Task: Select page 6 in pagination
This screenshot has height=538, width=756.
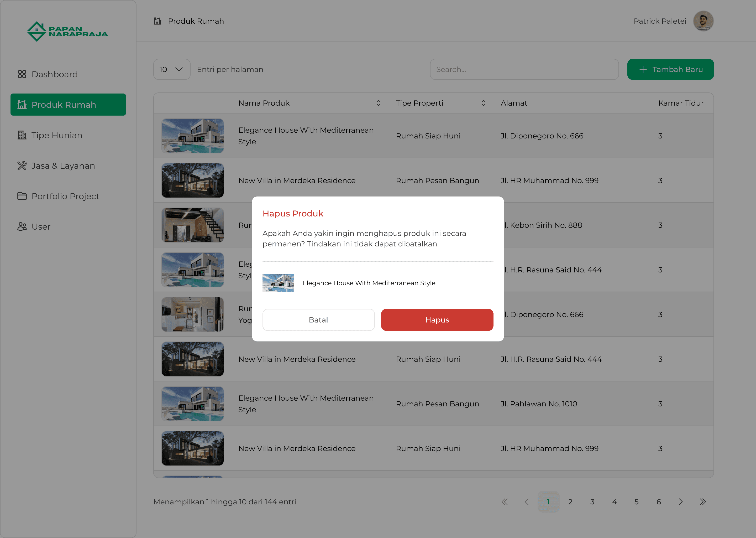Action: point(658,502)
